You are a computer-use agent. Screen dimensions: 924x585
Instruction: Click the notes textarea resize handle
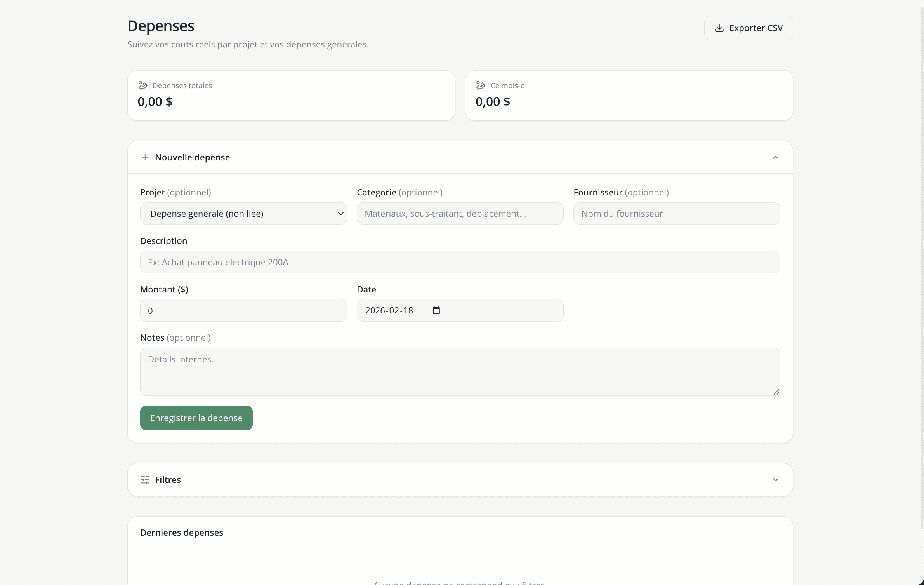(776, 392)
